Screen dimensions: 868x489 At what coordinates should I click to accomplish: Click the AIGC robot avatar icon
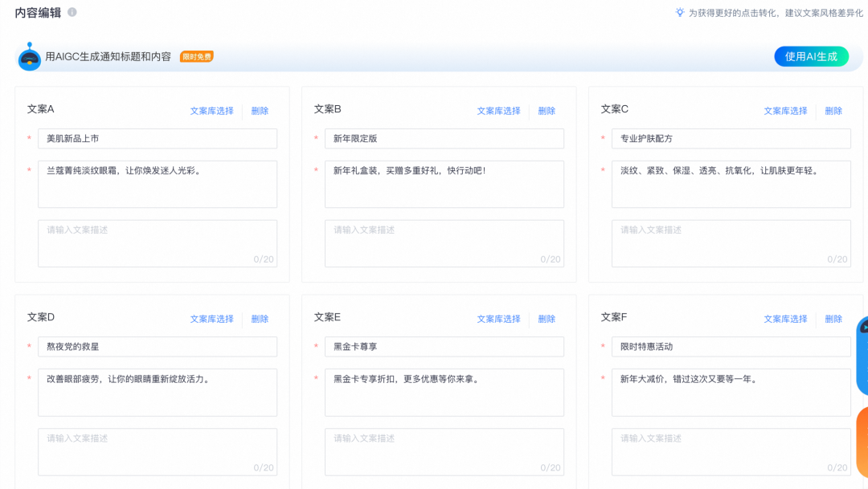[x=30, y=56]
